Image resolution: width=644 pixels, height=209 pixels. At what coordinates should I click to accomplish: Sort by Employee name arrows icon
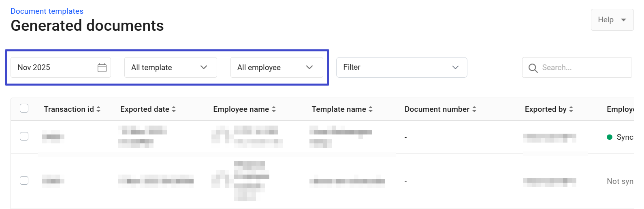tap(274, 109)
